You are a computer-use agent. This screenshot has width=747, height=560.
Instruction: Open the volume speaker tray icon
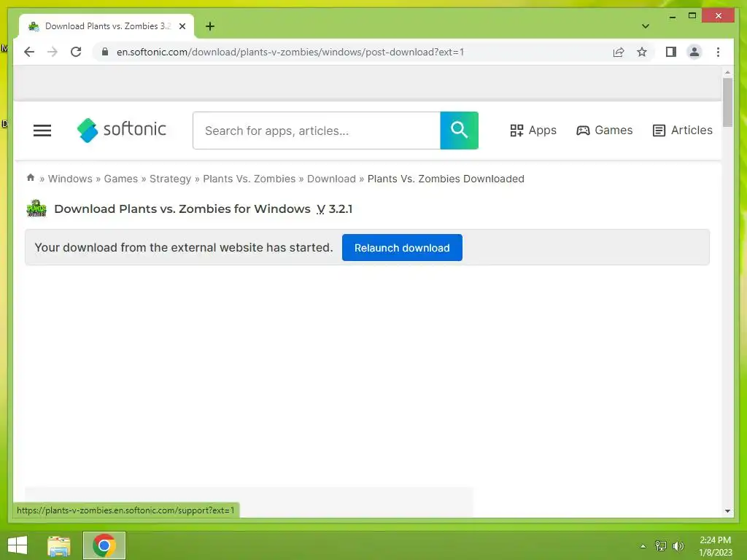(678, 546)
